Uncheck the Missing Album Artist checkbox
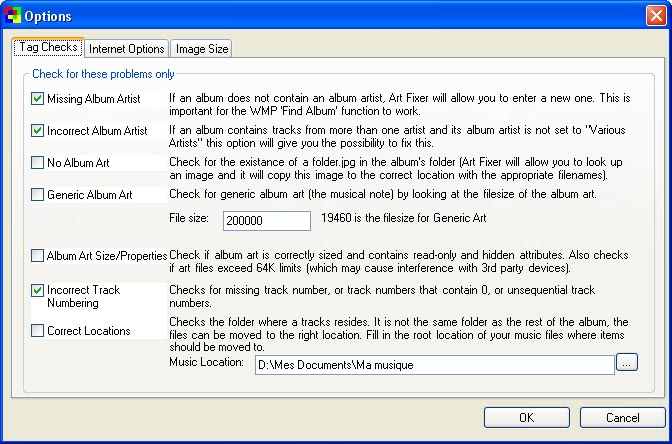 pos(38,99)
